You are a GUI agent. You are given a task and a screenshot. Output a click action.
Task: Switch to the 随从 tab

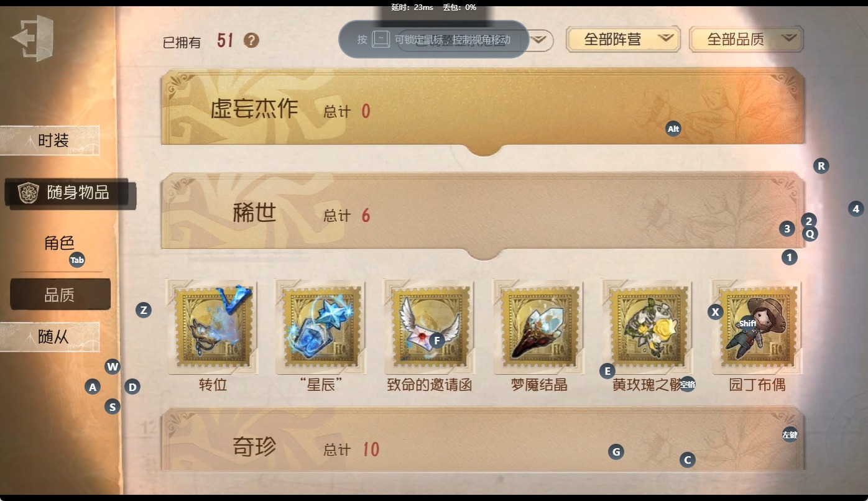[x=50, y=337]
